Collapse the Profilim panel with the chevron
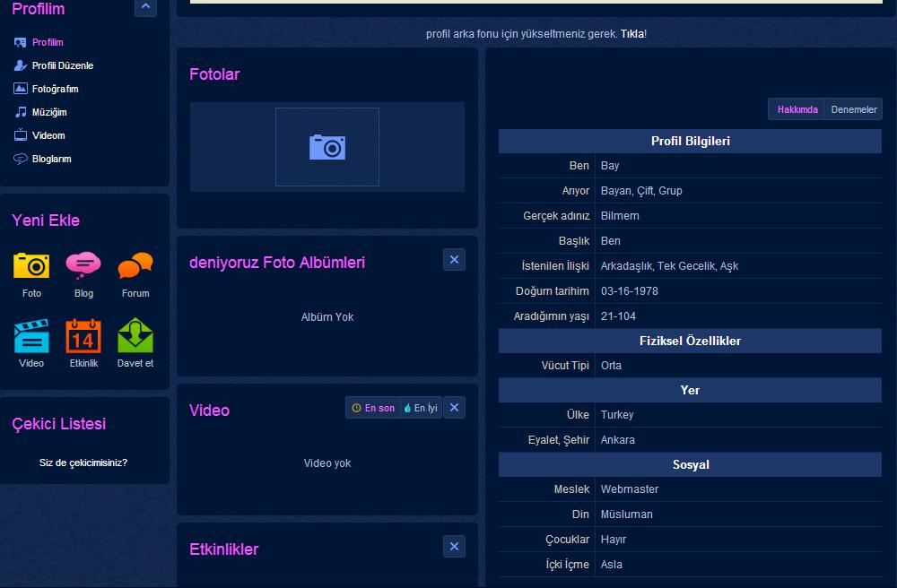Image resolution: width=897 pixels, height=588 pixels. point(145,7)
